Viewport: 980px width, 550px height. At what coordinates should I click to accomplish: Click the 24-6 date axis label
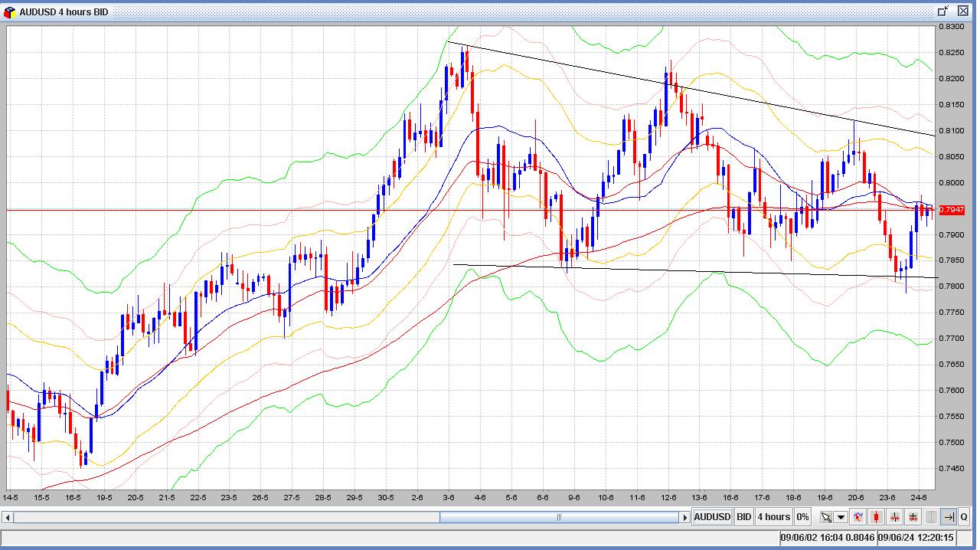click(919, 497)
